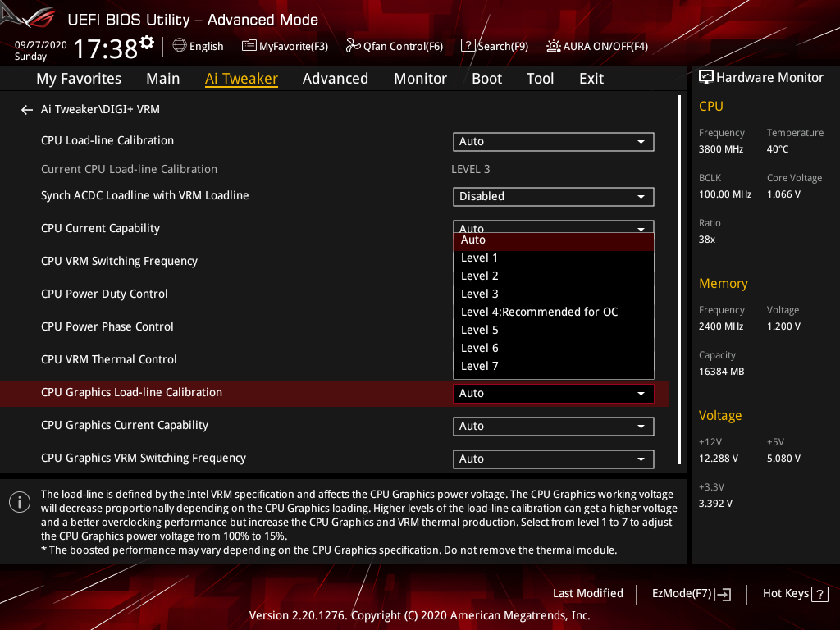Click the Hardware Monitor screen icon

pyautogui.click(x=706, y=78)
